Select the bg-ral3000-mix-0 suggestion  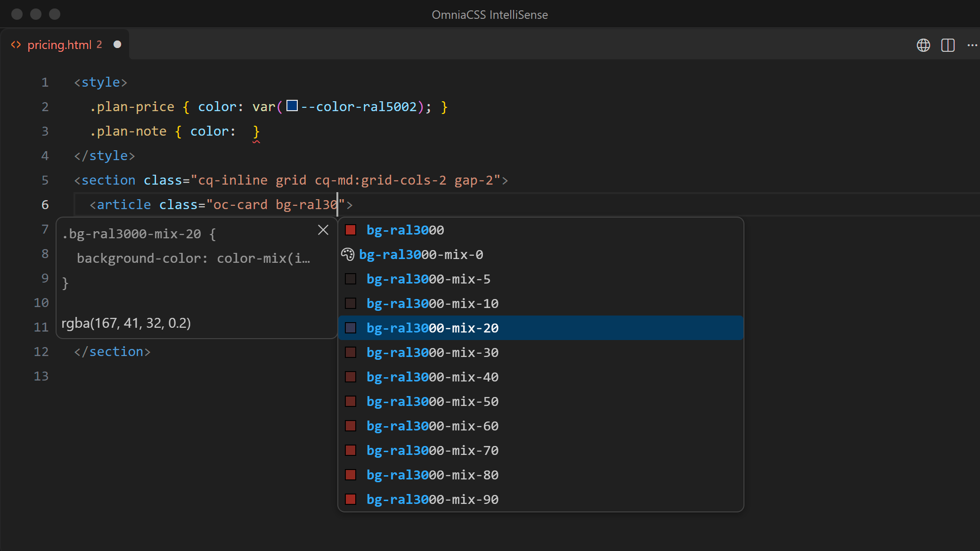541,254
